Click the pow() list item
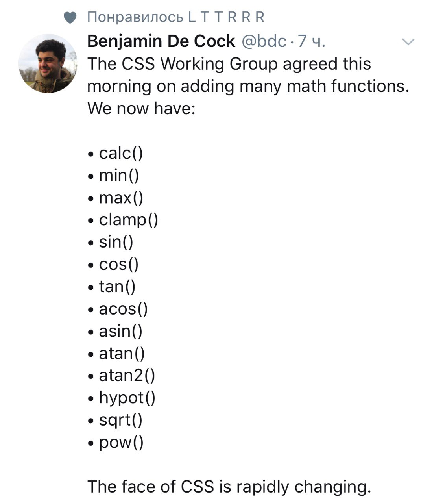Screen dimensions: 432x504 (x=116, y=443)
